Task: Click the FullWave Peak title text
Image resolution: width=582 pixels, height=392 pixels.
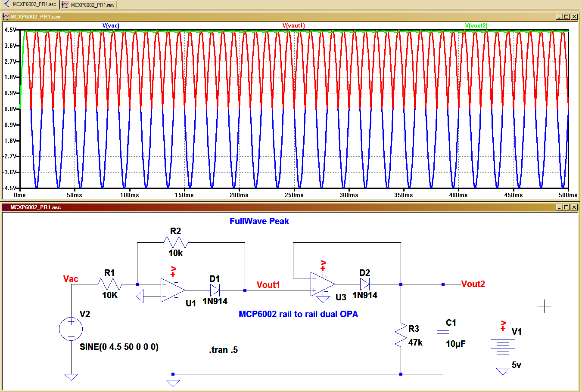Action: click(x=259, y=221)
